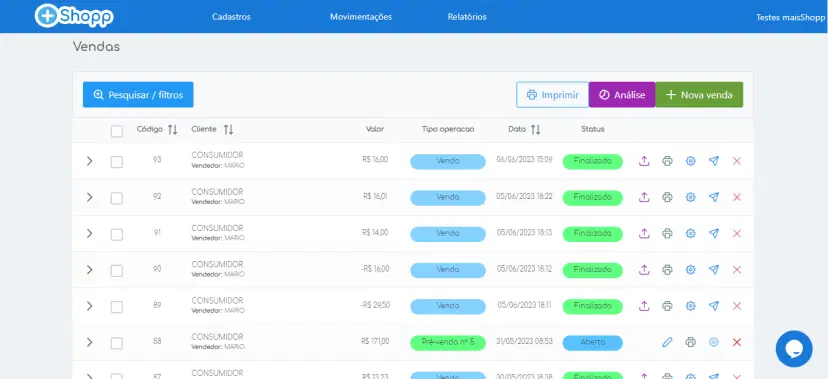This screenshot has height=379, width=828.
Task: Open the gear settings for sale 91
Action: coord(690,233)
